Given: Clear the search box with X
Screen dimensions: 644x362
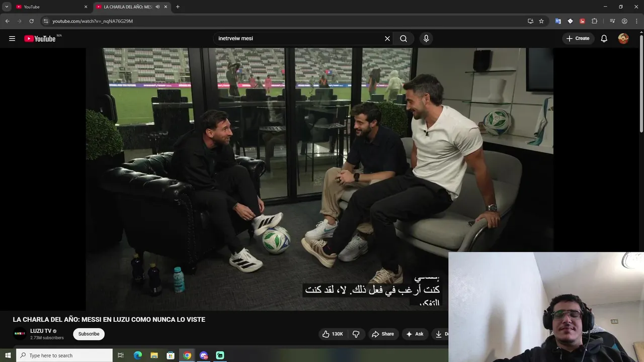Looking at the screenshot, I should pyautogui.click(x=387, y=39).
